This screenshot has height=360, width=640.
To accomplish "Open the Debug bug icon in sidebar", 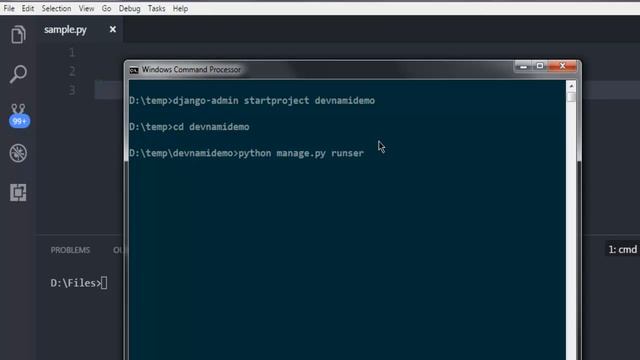I will (x=18, y=153).
